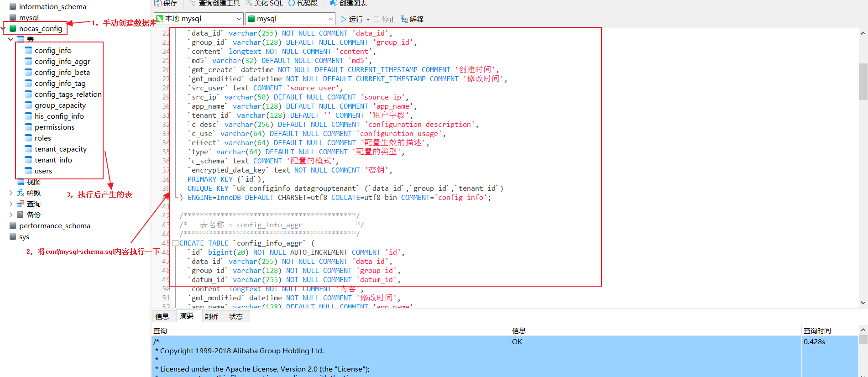This screenshot has height=377, width=868.
Task: Select the green nocas_config database icon
Action: (13, 28)
